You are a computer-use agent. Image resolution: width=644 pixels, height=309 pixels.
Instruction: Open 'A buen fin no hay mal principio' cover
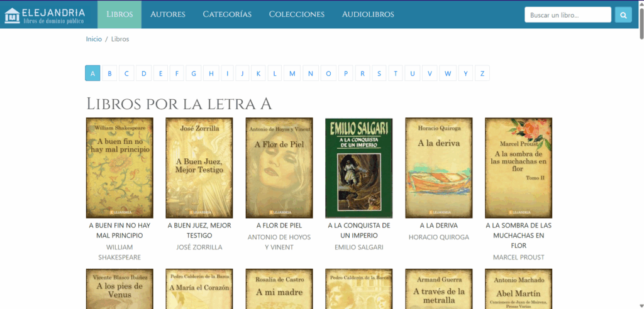[119, 168]
